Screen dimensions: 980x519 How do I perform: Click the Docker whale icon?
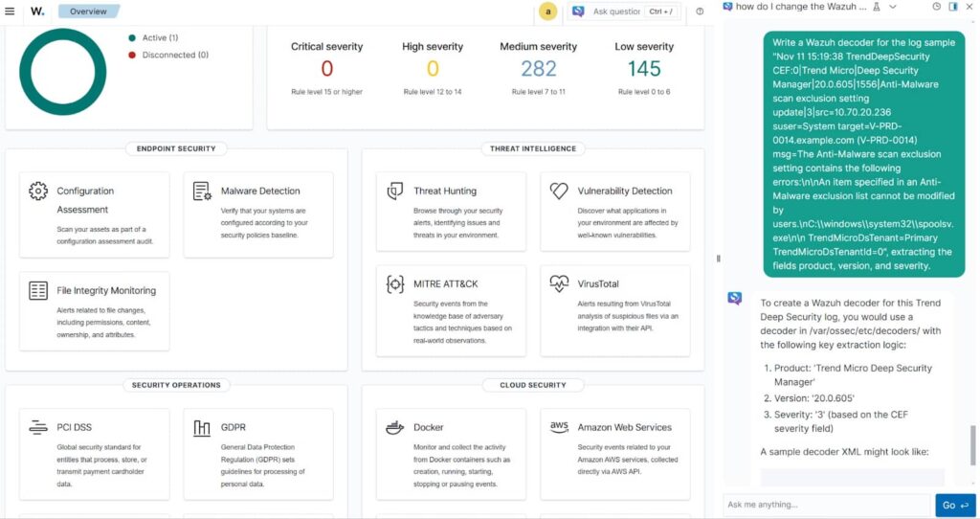coord(394,427)
